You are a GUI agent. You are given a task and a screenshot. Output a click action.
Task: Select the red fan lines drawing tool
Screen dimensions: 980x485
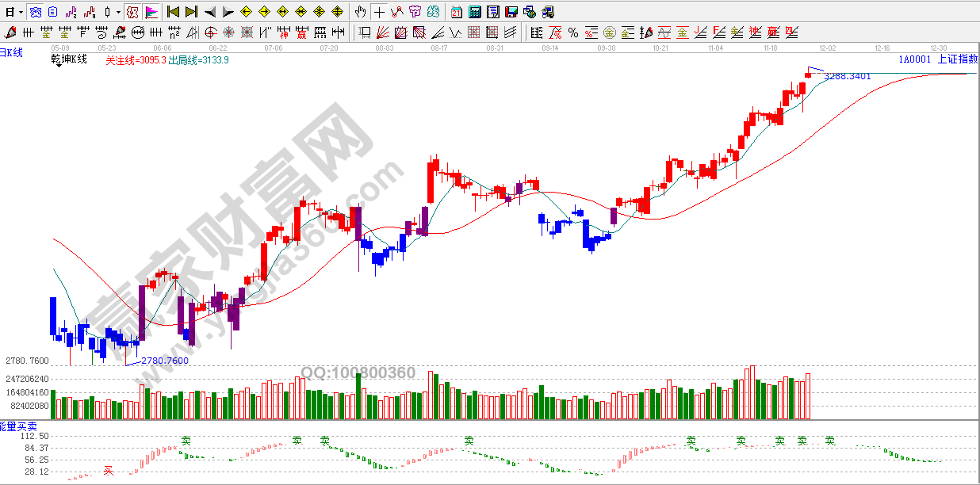[x=382, y=32]
